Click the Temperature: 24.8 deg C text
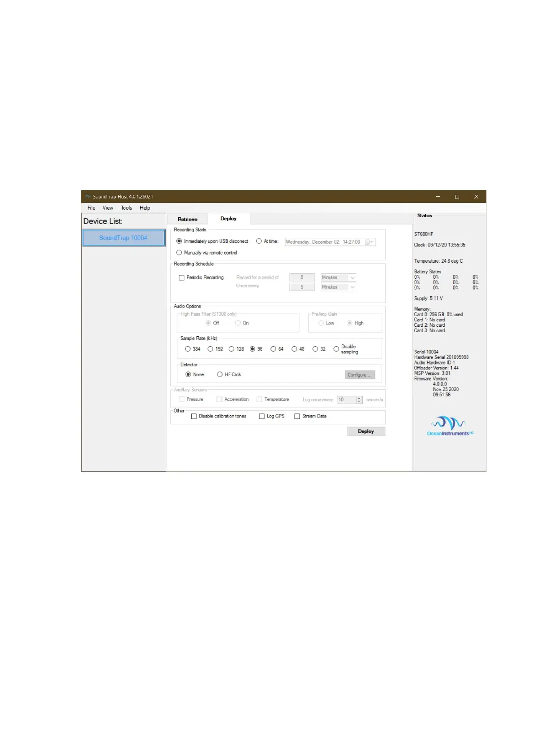The width and height of the screenshot is (535, 756). [x=438, y=261]
